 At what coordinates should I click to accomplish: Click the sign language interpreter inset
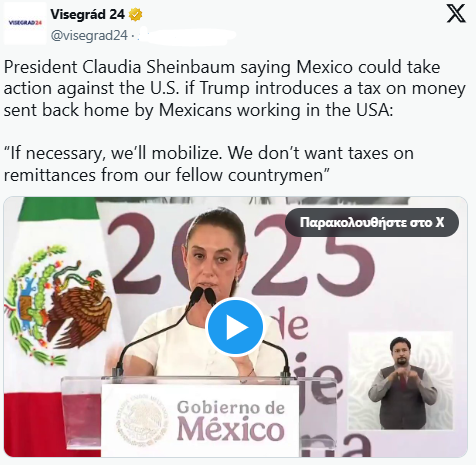tap(400, 380)
